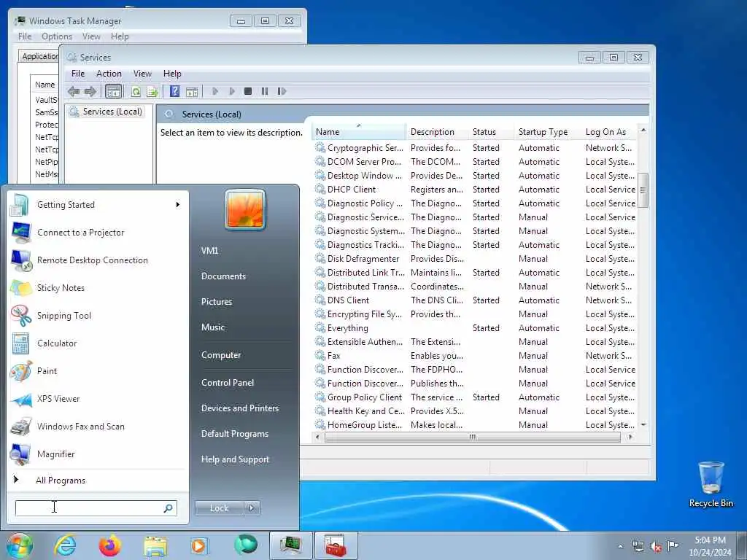Screen dimensions: 747x560
Task: Click the Back arrow in Services toolbar
Action: click(x=74, y=91)
